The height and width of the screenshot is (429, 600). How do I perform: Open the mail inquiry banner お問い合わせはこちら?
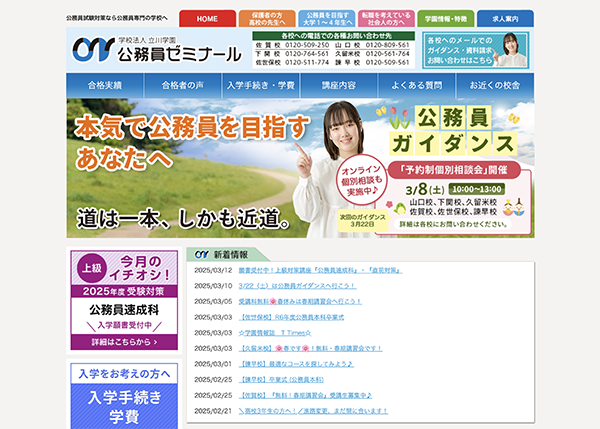(476, 50)
